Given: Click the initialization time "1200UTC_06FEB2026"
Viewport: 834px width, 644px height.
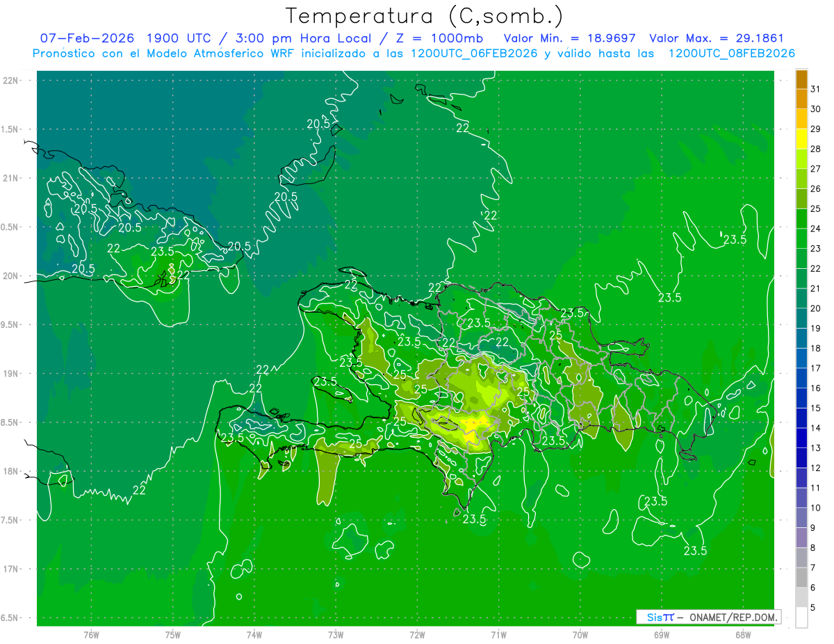Looking at the screenshot, I should (x=475, y=53).
